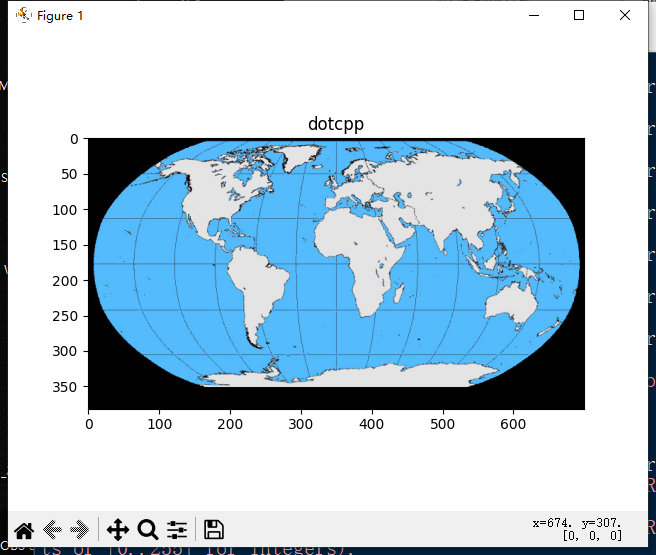Click the y-axis tick label 50
This screenshot has height=555, width=656.
point(69,174)
